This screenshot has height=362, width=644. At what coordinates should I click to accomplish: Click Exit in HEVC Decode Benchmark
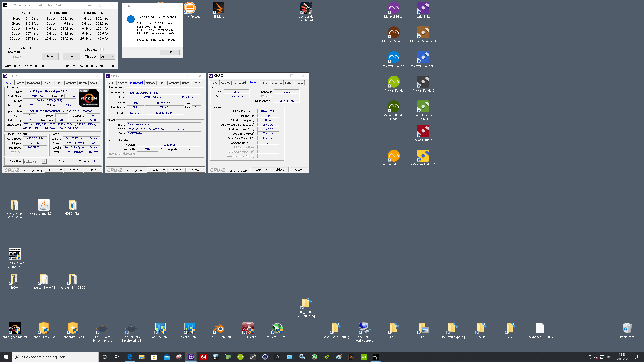[x=71, y=56]
